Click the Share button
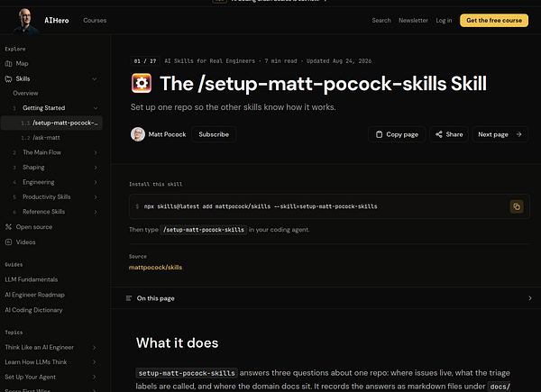 tap(449, 134)
